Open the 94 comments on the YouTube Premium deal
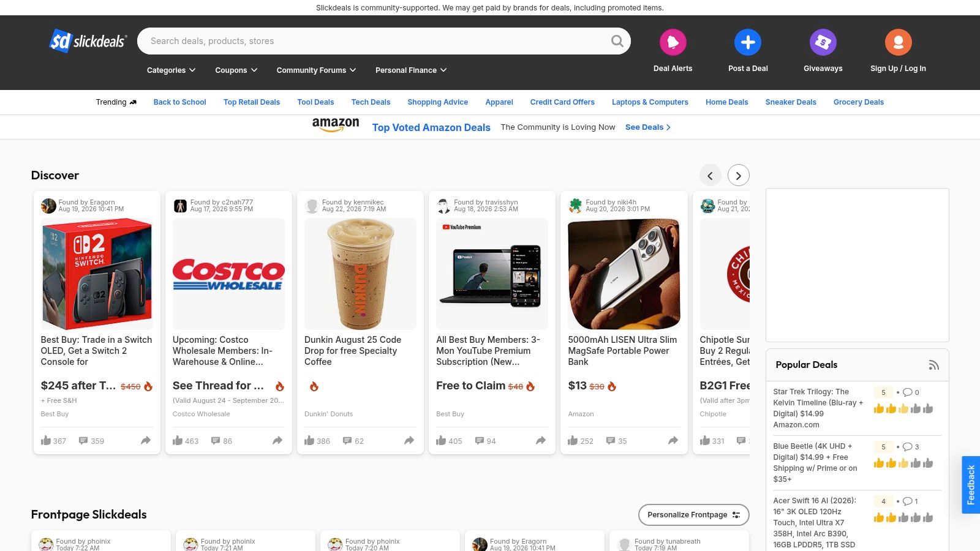 coord(480,441)
